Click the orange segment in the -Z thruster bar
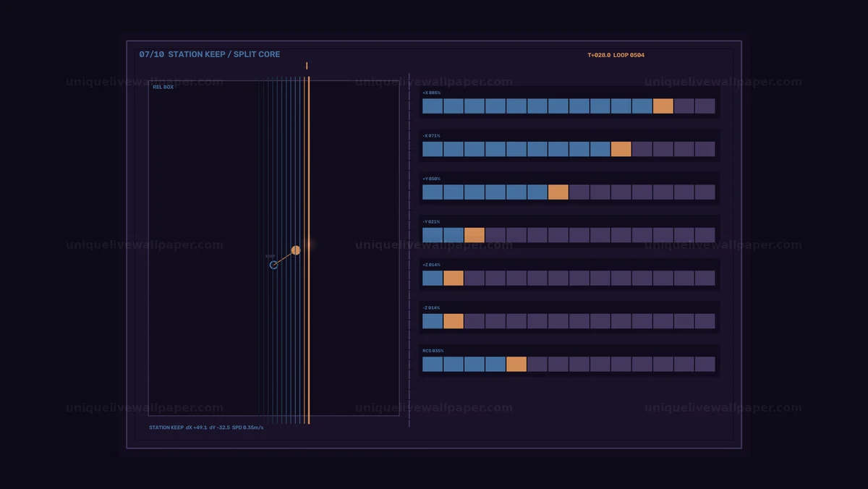868x489 pixels. tap(454, 321)
